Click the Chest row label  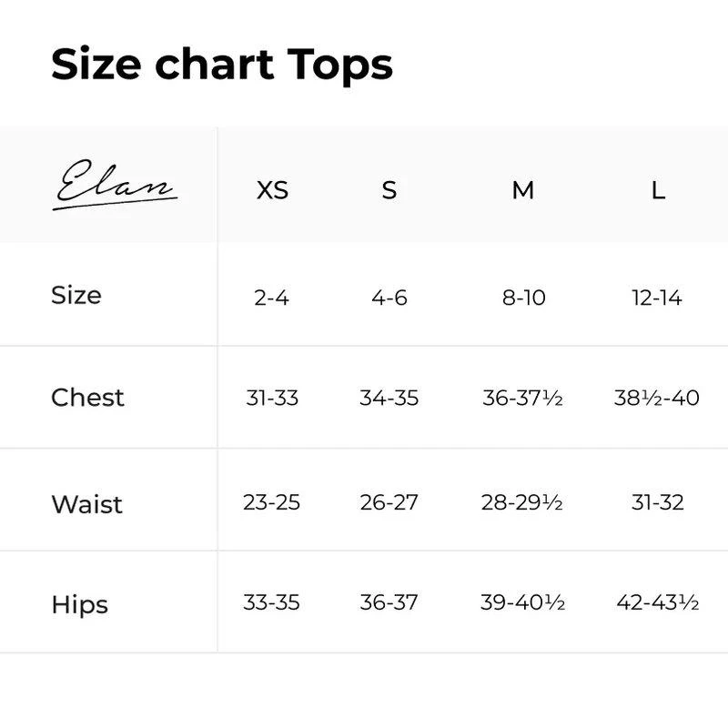87,398
